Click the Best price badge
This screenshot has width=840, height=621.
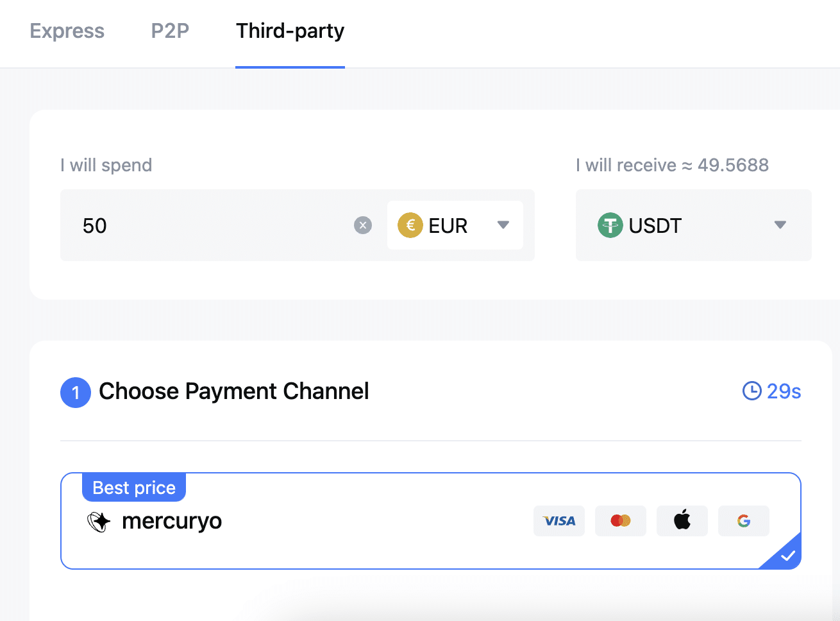[134, 488]
